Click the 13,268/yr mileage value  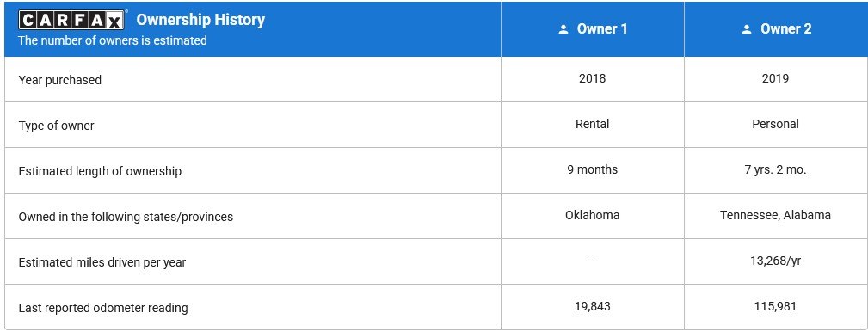[x=776, y=261]
